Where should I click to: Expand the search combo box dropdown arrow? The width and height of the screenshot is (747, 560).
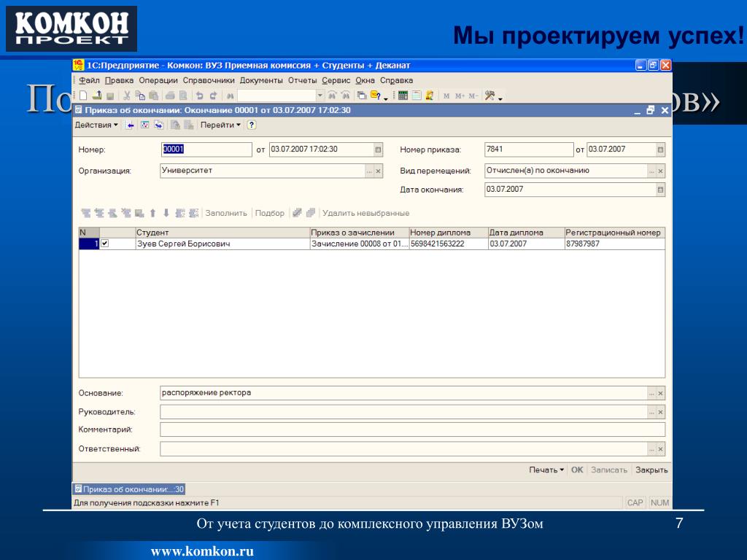point(320,96)
